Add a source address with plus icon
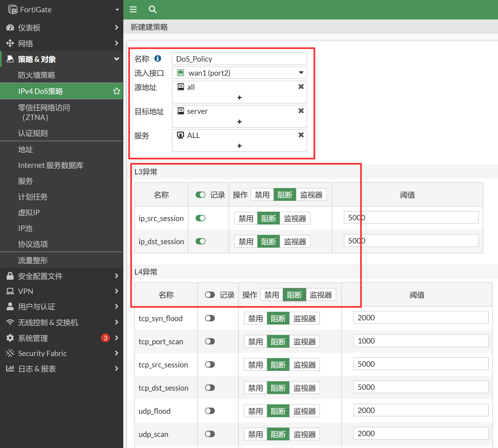 (x=239, y=98)
